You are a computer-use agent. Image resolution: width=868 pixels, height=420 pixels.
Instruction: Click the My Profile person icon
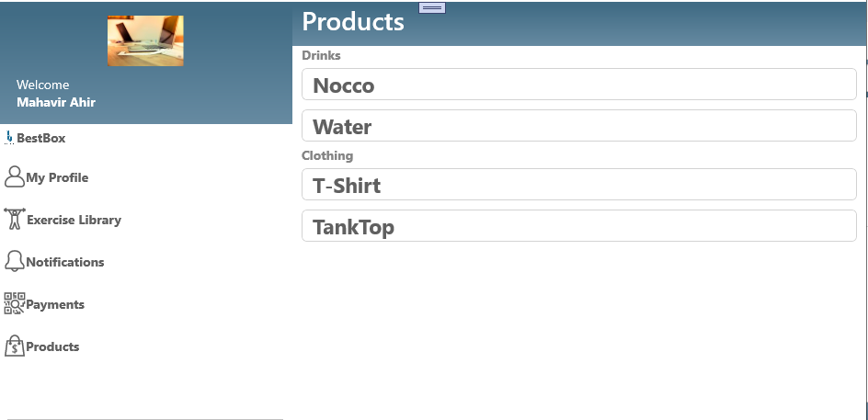[x=14, y=176]
